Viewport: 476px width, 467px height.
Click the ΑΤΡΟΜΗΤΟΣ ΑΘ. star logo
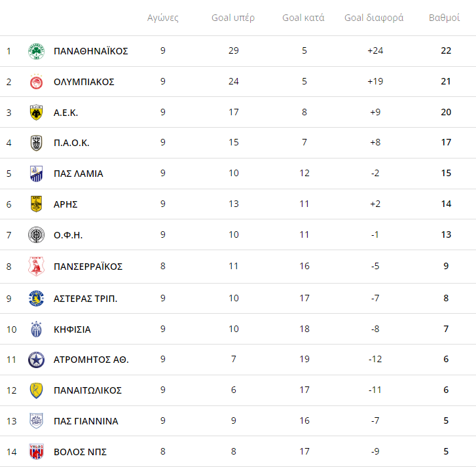(x=37, y=360)
